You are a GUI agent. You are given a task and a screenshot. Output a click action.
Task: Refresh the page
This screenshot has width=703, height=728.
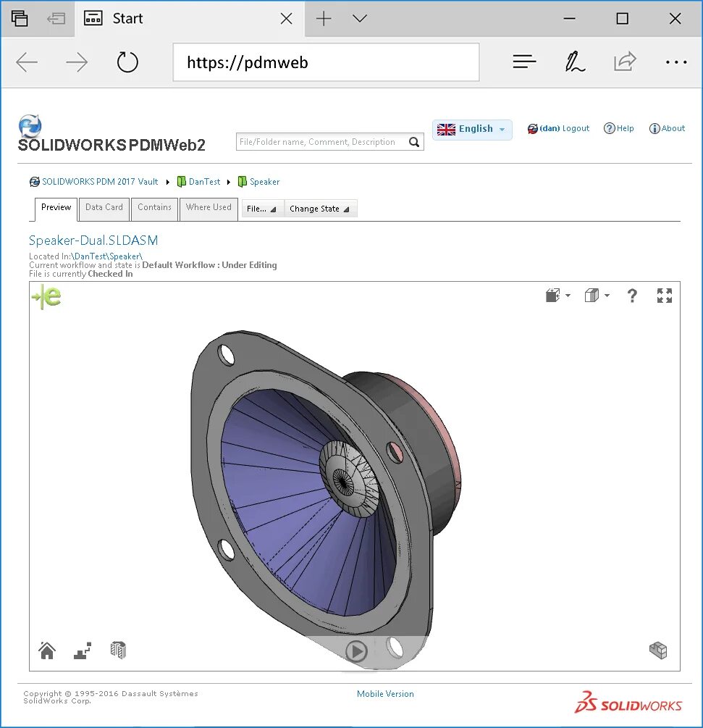tap(127, 62)
